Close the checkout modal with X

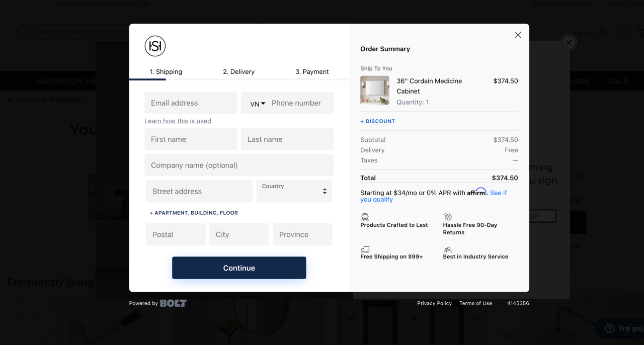click(518, 35)
